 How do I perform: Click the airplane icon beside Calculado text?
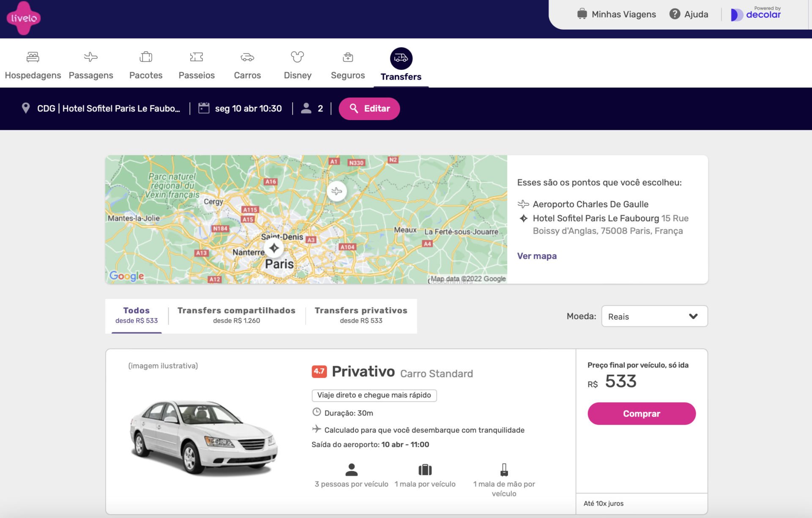[x=316, y=429]
